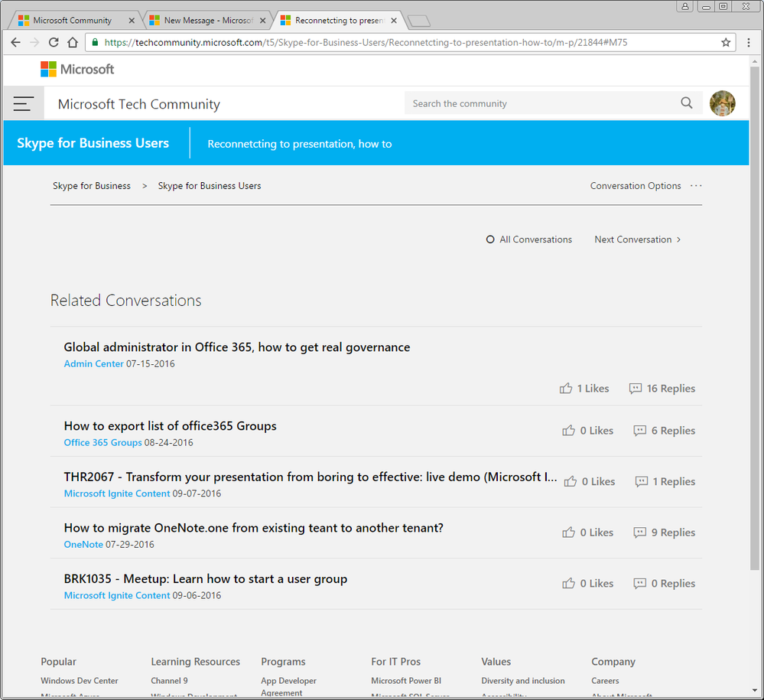Switch to New Message tab

pos(208,21)
